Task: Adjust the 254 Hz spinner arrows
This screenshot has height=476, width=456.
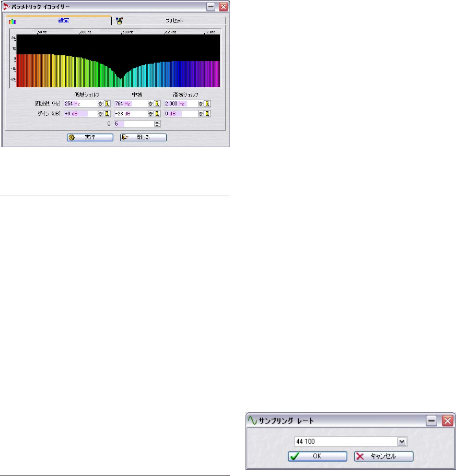Action: point(101,104)
